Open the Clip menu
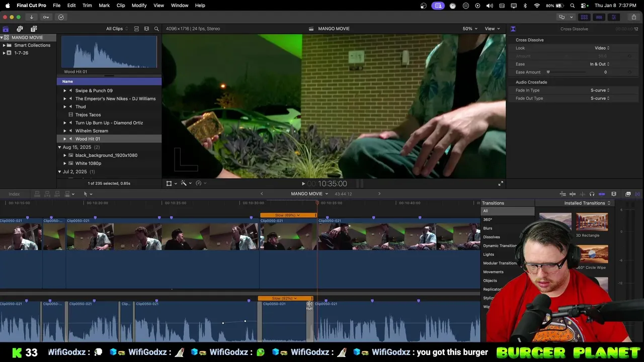The image size is (644, 362). [x=121, y=6]
